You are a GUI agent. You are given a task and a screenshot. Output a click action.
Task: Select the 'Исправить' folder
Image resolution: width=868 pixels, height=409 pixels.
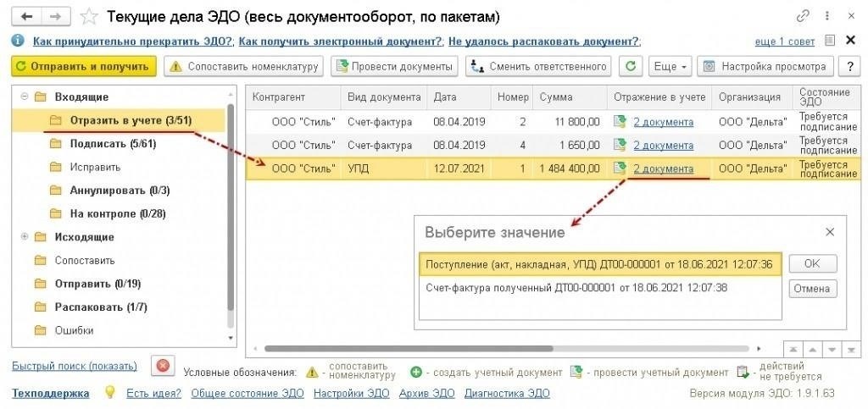tap(95, 167)
